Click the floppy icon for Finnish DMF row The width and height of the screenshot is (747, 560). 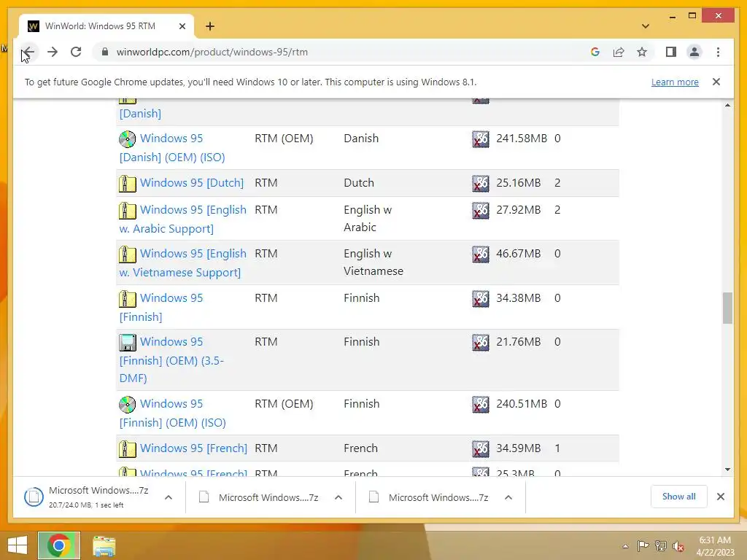click(127, 343)
